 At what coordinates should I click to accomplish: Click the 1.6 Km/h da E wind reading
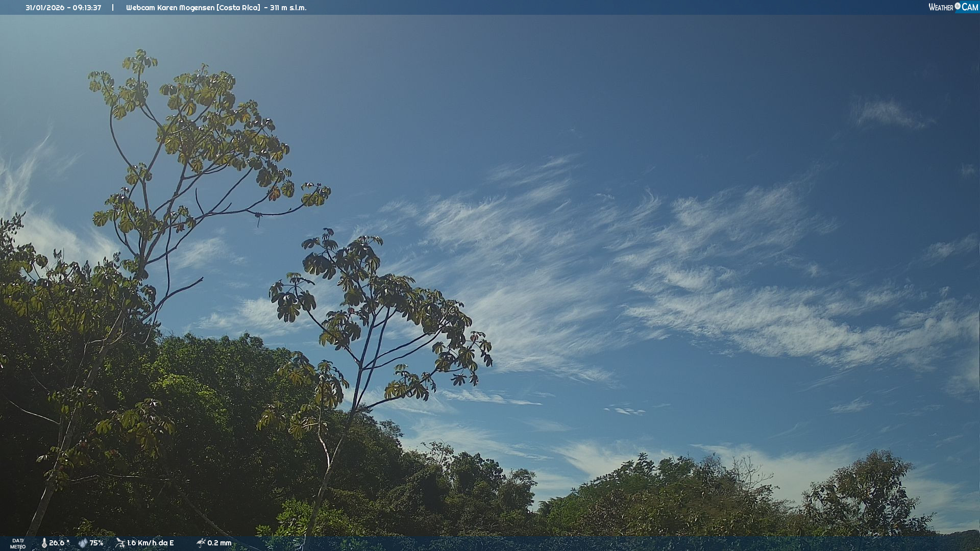click(151, 543)
